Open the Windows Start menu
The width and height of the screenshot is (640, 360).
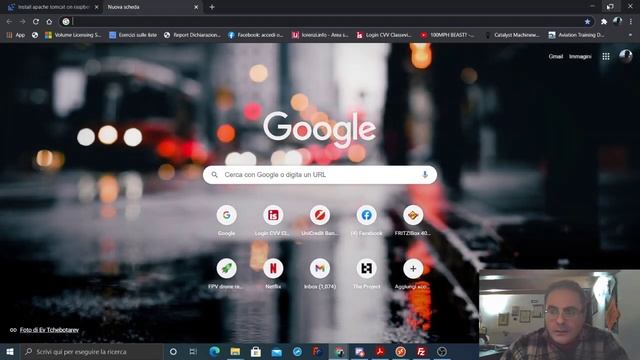click(x=10, y=351)
